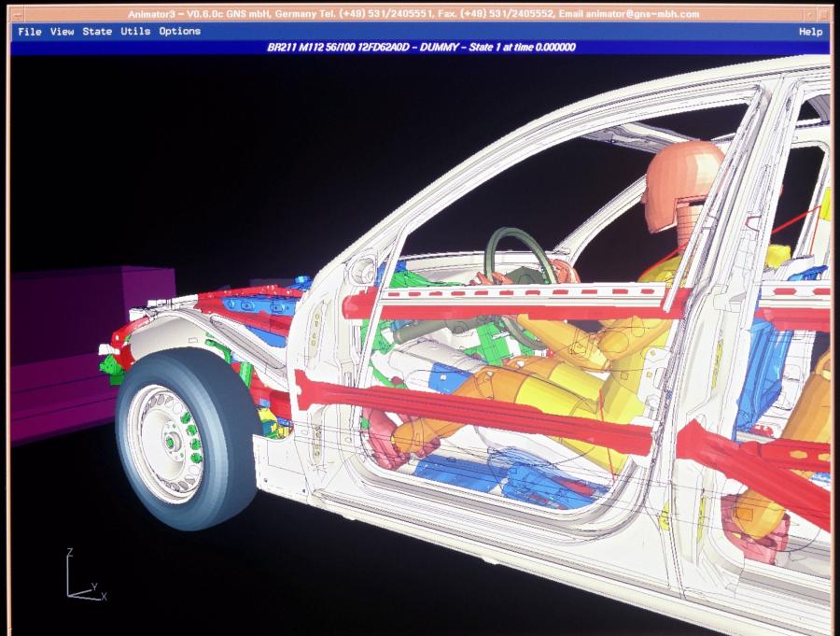
Task: Open the Utils menu
Action: (135, 32)
